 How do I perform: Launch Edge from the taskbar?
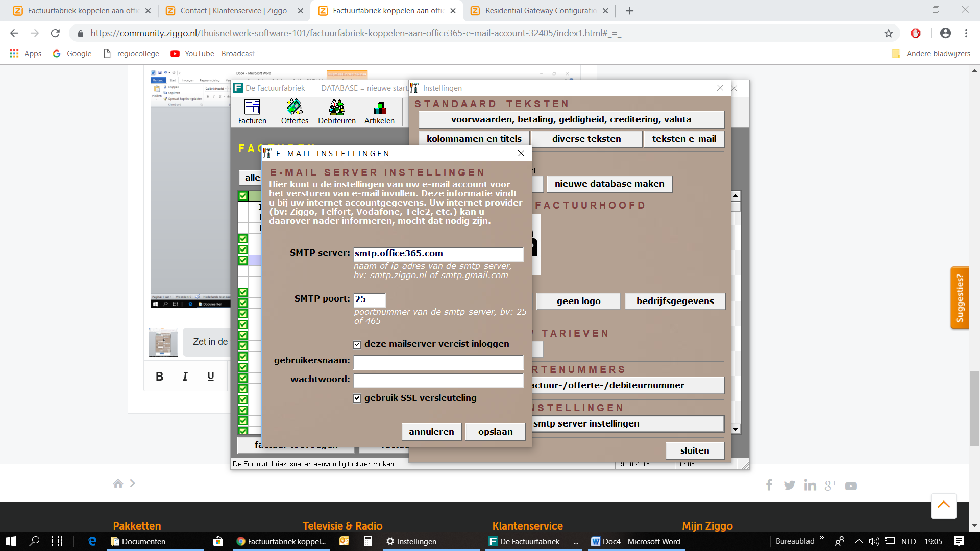(92, 541)
